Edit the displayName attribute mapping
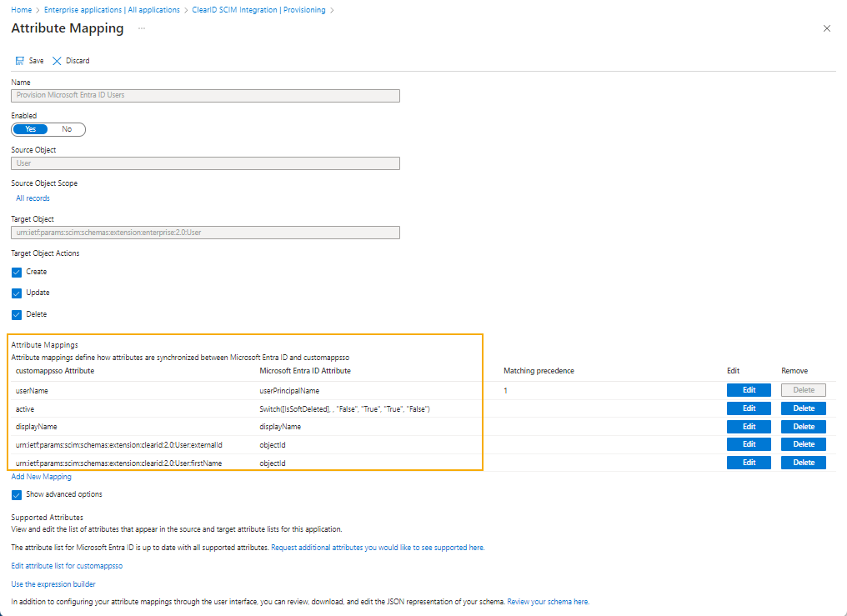The height and width of the screenshot is (616, 847). (748, 426)
